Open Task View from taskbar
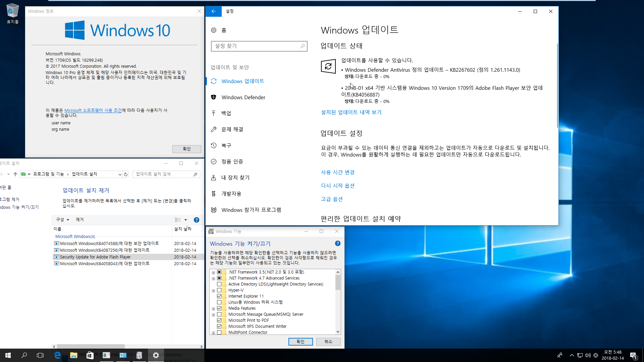This screenshot has height=362, width=644. (40, 355)
